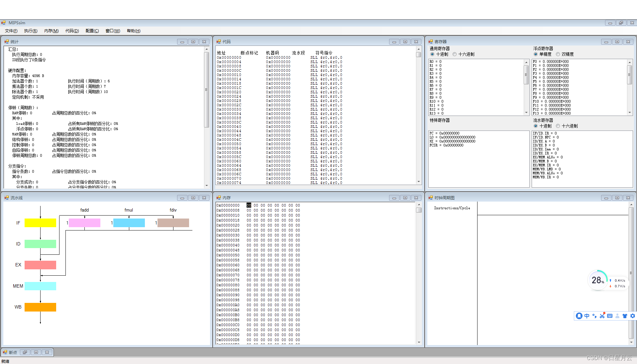Click the user account icon in IME bar
Screen dimensions: 637x364
pos(617,316)
